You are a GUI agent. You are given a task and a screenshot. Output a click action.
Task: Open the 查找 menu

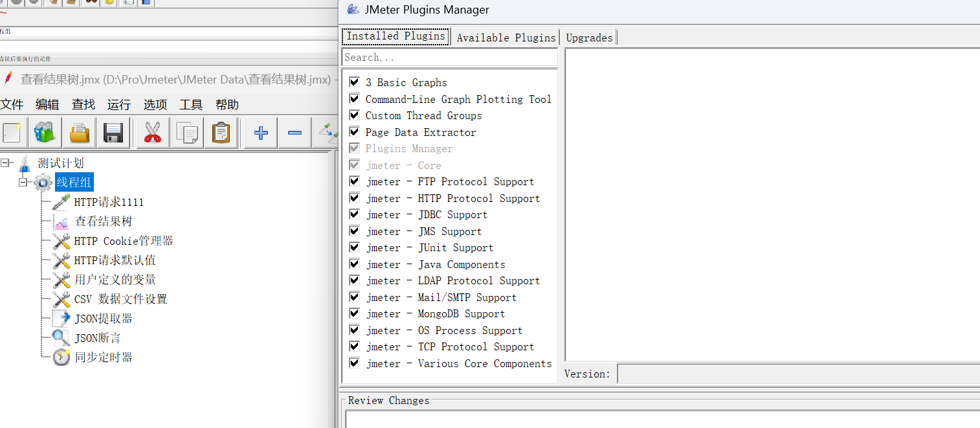point(84,104)
